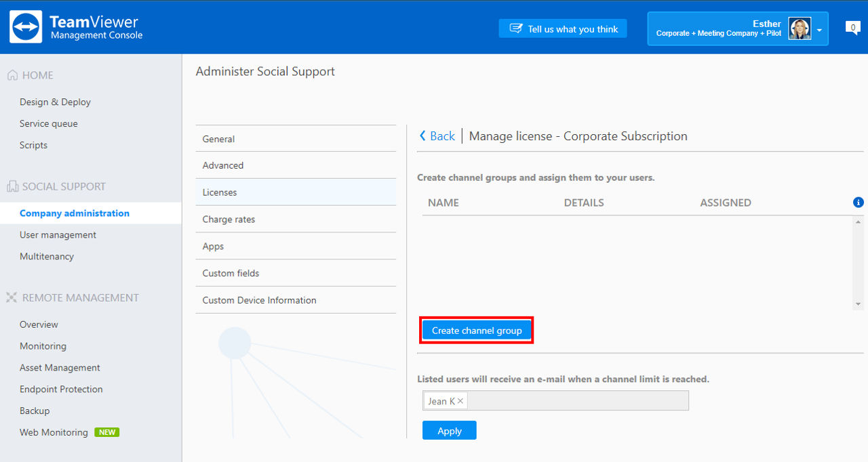Viewport: 868px width, 462px height.
Task: Go back using the Back chevron
Action: click(x=422, y=136)
